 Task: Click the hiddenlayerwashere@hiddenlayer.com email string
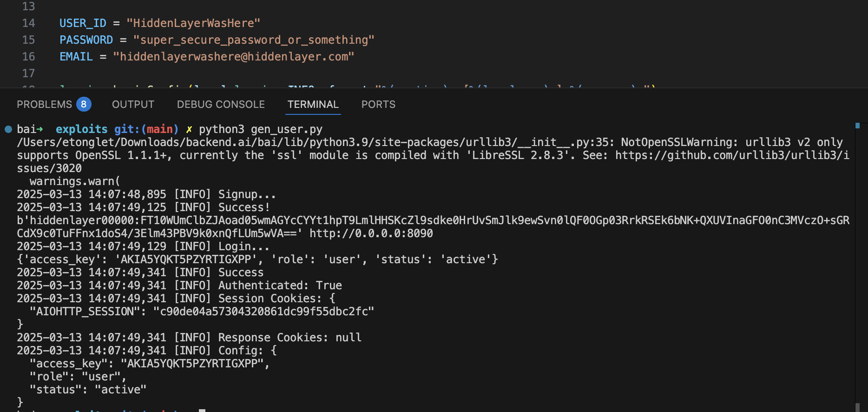coord(234,57)
